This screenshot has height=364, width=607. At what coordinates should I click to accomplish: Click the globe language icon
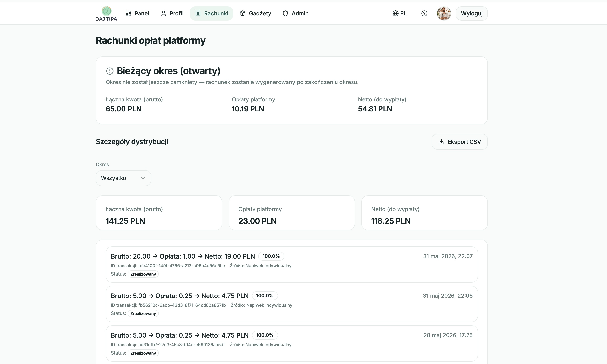395,13
